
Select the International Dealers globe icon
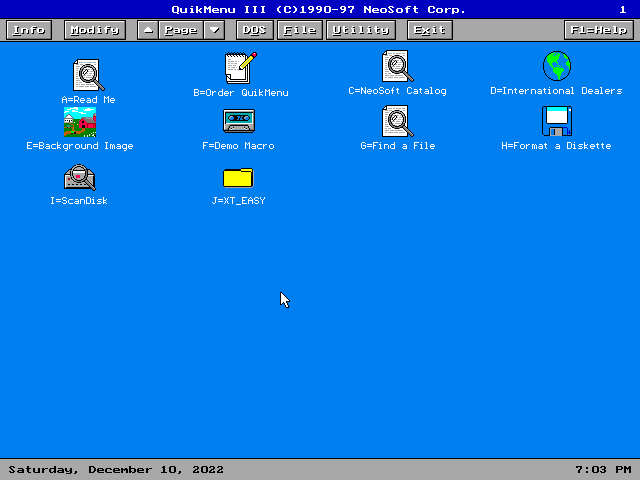557,66
